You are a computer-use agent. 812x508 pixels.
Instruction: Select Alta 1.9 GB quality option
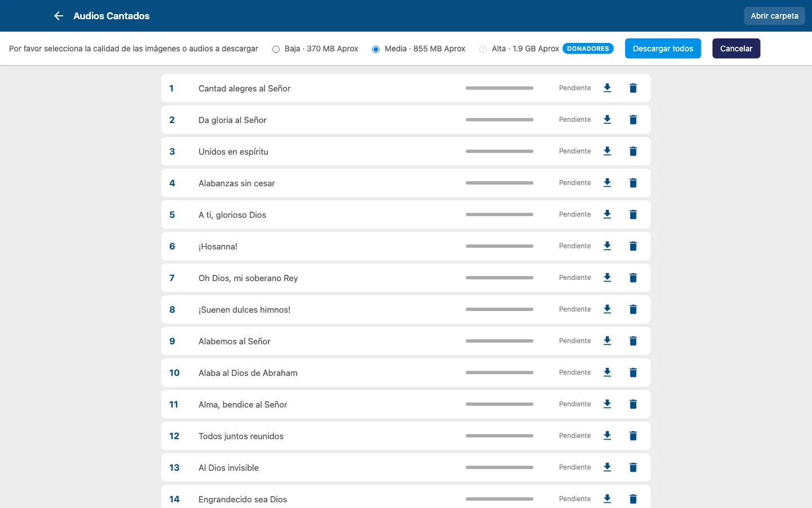pos(483,49)
